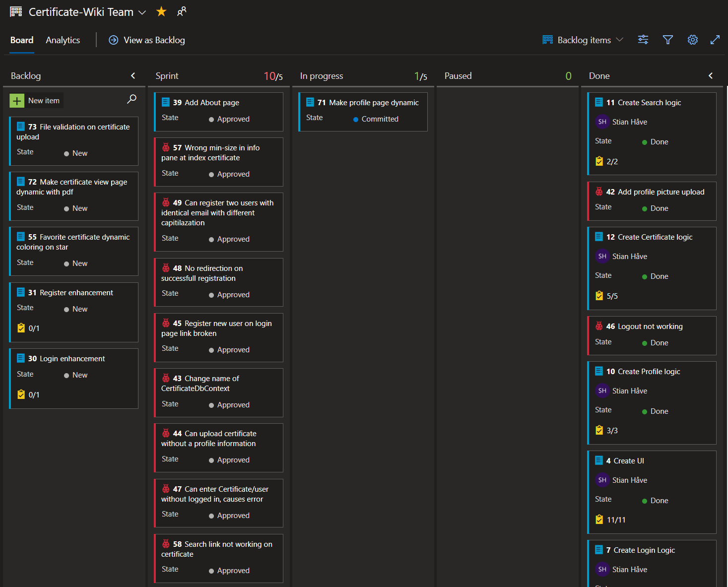Click Stian Håve on Create Login Logic
This screenshot has width=728, height=587.
[630, 570]
